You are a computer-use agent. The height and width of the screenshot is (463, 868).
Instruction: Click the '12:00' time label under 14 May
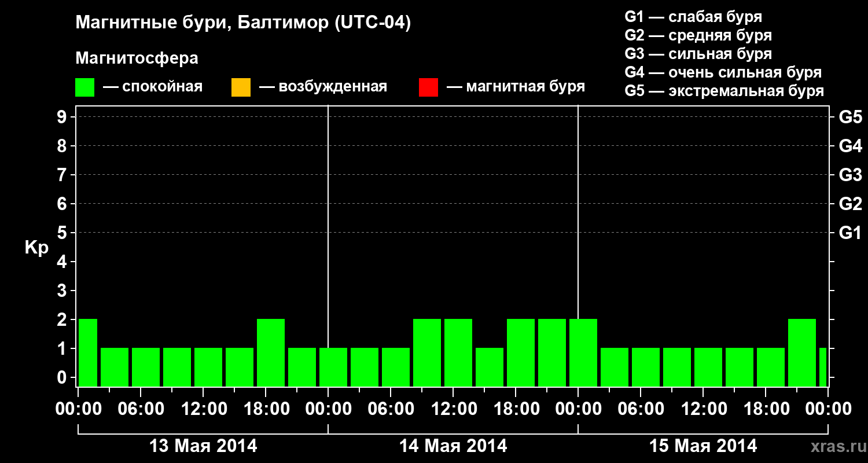[453, 409]
